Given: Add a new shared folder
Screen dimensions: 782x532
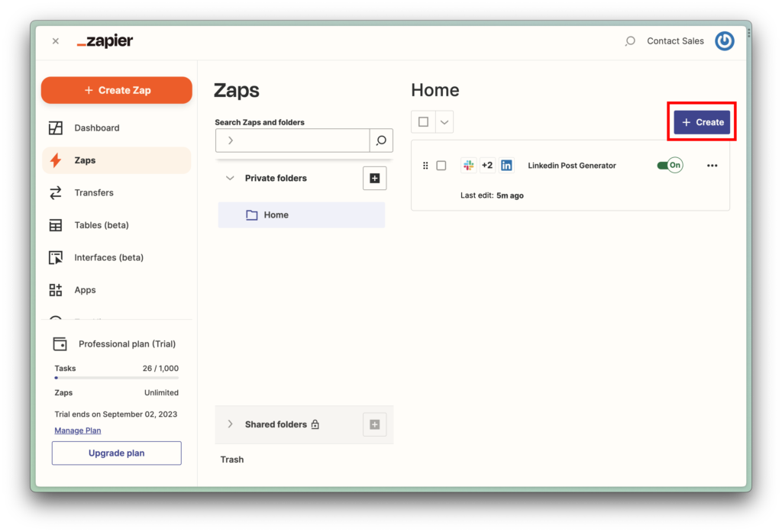Looking at the screenshot, I should point(374,424).
